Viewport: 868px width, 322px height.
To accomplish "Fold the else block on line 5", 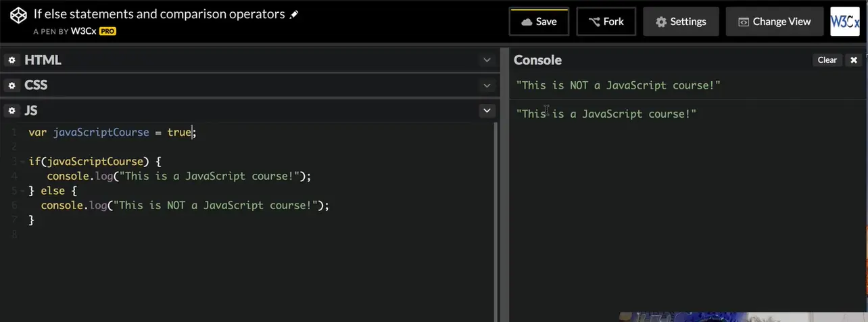I will click(22, 191).
